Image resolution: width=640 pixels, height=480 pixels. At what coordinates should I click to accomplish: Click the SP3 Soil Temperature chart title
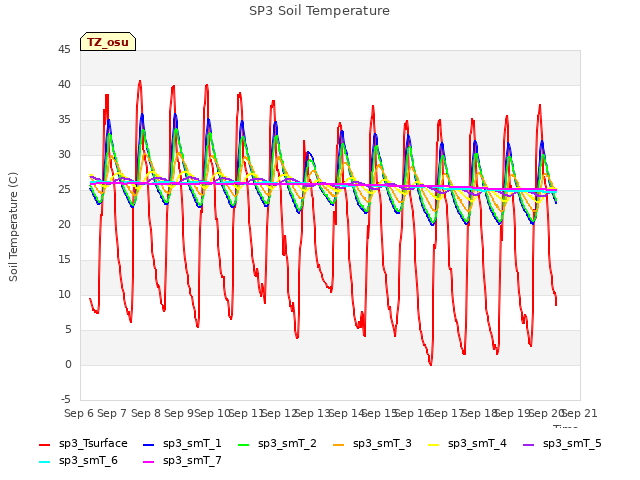coord(320,11)
